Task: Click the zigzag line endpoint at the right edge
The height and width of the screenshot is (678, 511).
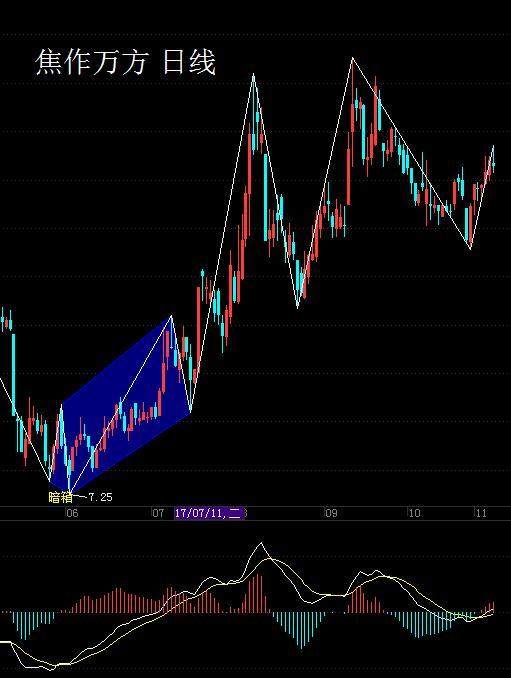Action: (x=493, y=146)
